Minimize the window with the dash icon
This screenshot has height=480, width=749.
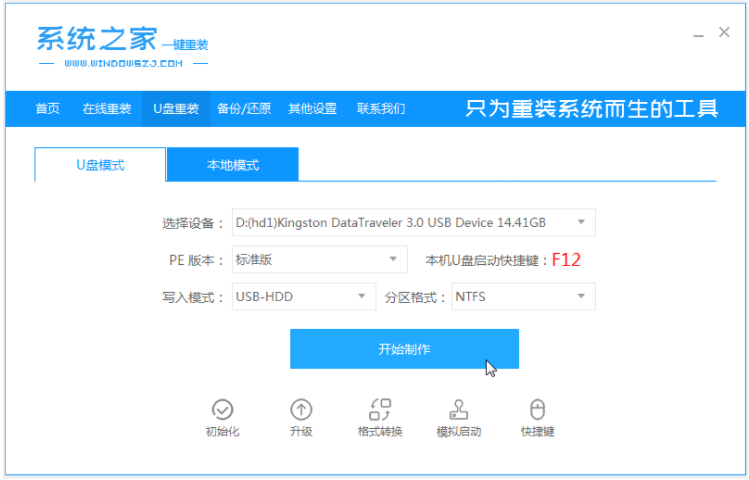(x=699, y=34)
